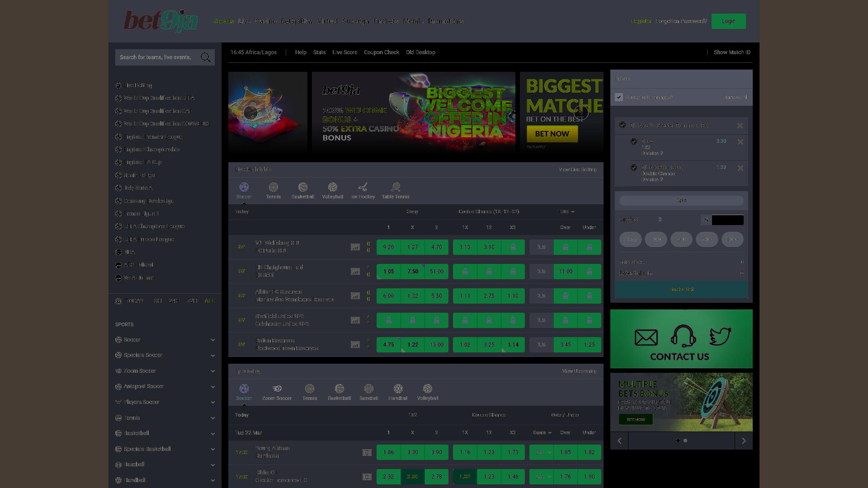The width and height of the screenshot is (868, 488).
Task: Select the 24H time filter
Action: (174, 301)
